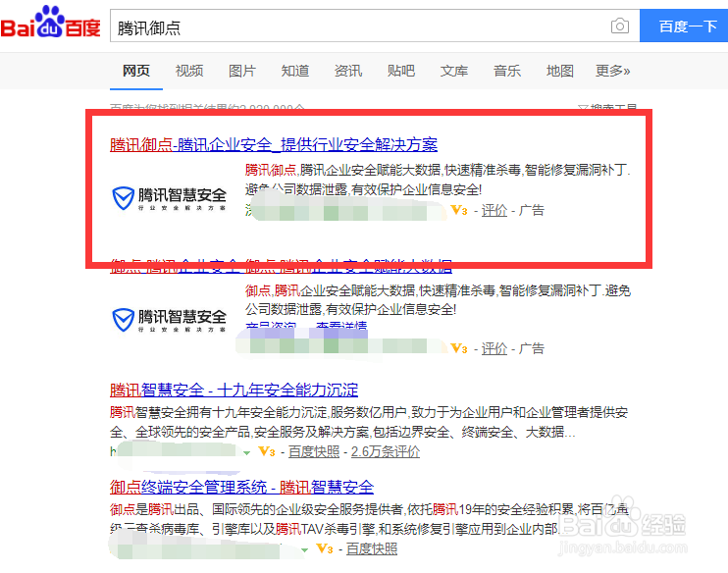Expand the green dropdown arrow next to 百度快照 in the third result

(x=247, y=452)
